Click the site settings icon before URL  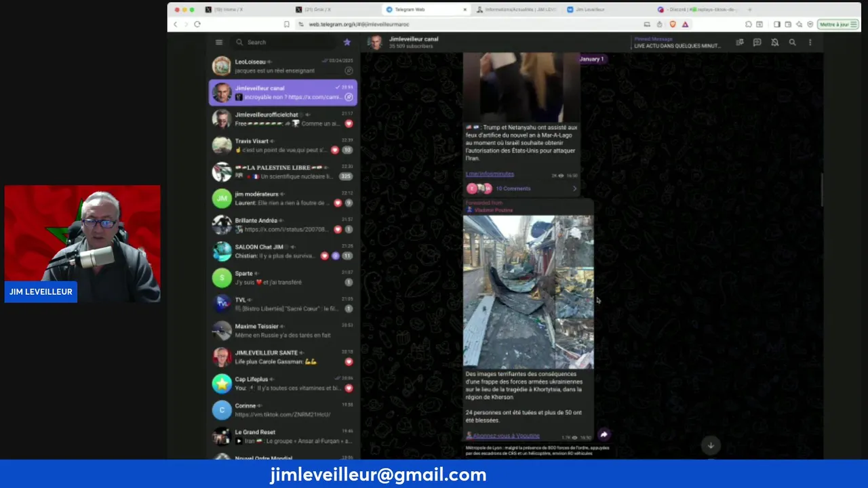pyautogui.click(x=301, y=24)
